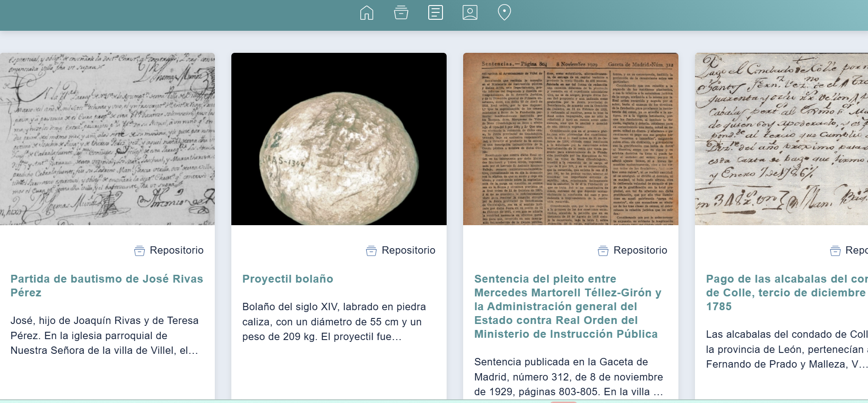Click Repositorio icon on the Sentencia card
868x403 pixels.
pyautogui.click(x=603, y=251)
